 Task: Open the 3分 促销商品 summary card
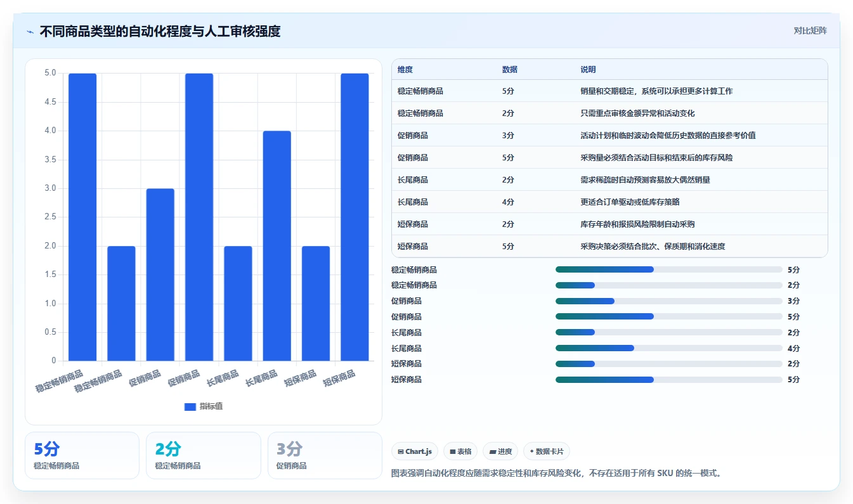325,455
